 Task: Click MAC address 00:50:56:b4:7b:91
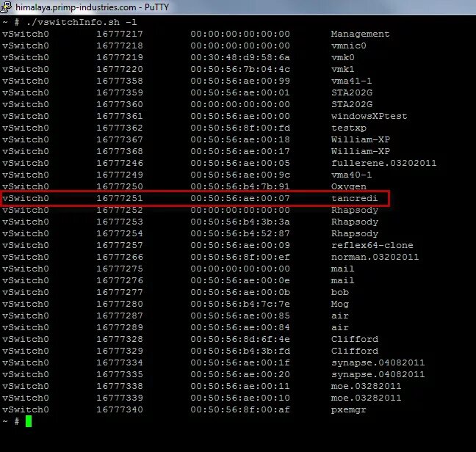pyautogui.click(x=240, y=186)
